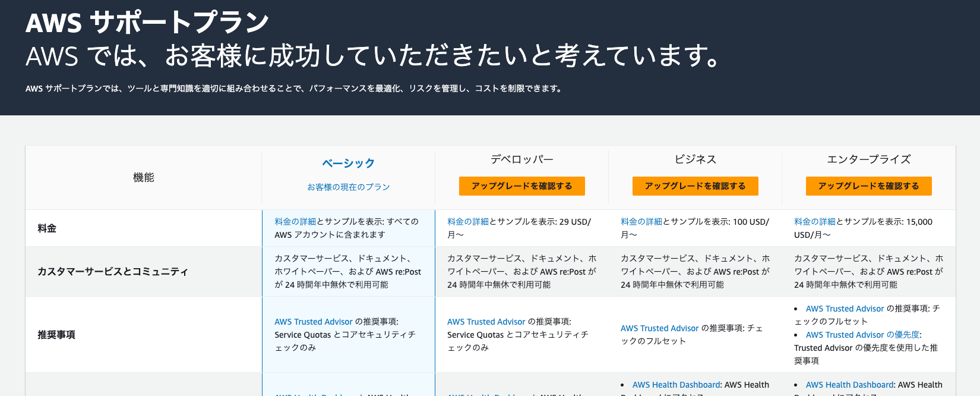Click the Developer customer service cell text
980x396 pixels.
point(522,272)
